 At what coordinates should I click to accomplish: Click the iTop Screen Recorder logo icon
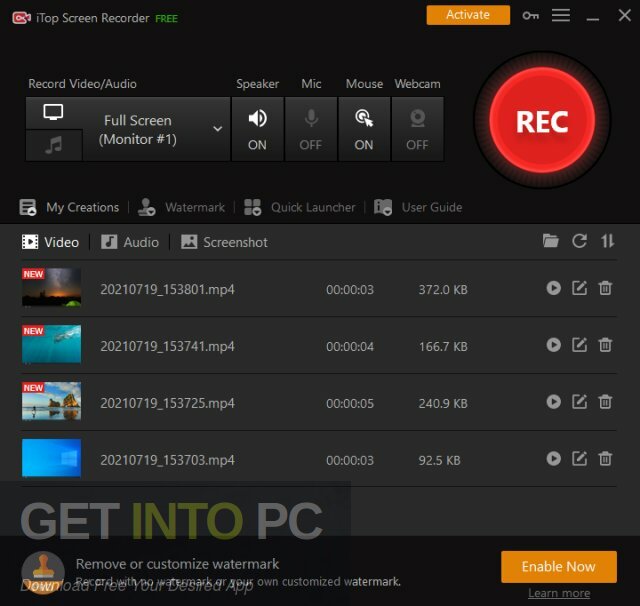click(x=21, y=18)
